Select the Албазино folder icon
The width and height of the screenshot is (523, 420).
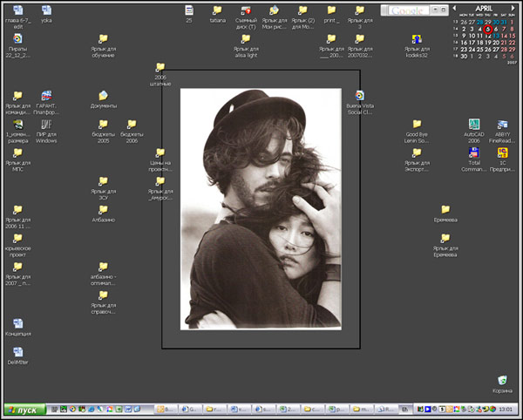(x=104, y=210)
